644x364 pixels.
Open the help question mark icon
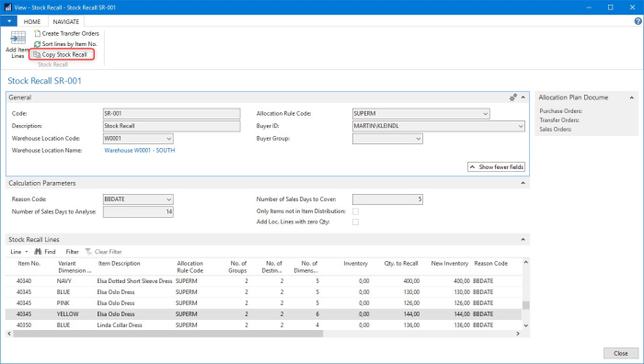pyautogui.click(x=638, y=21)
